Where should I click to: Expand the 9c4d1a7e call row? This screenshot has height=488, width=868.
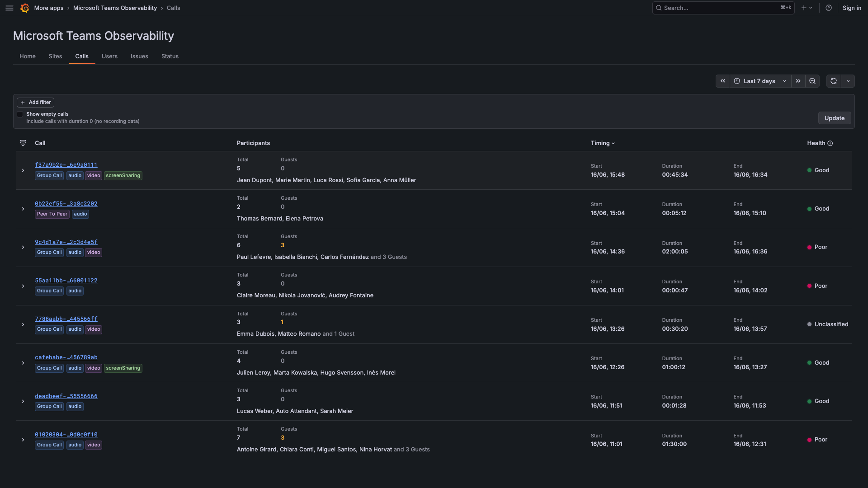(23, 248)
